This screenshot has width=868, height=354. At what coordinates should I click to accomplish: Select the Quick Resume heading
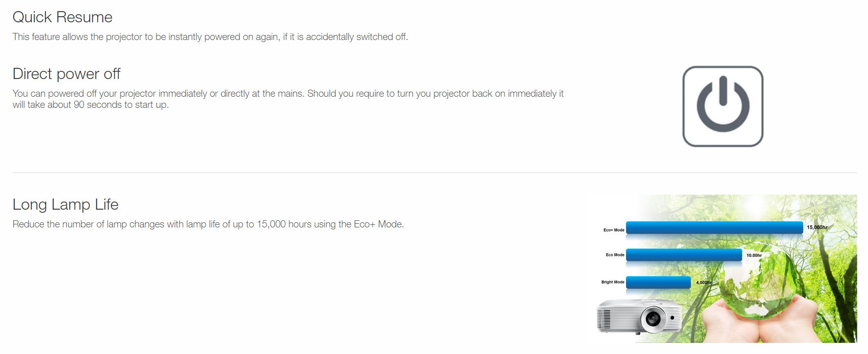pos(62,17)
